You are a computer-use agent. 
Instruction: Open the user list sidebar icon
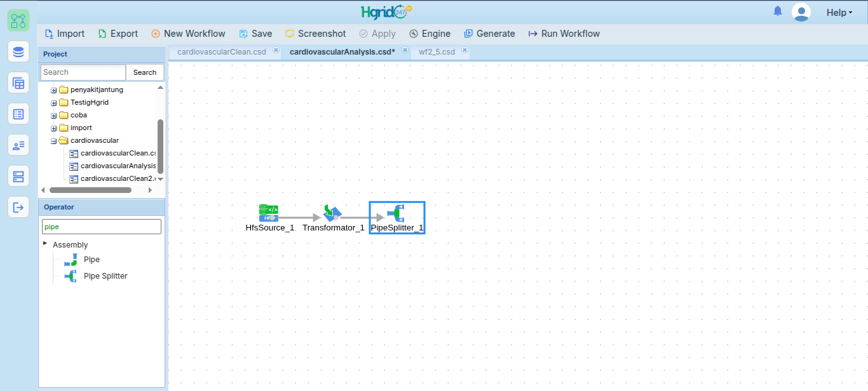click(x=18, y=145)
